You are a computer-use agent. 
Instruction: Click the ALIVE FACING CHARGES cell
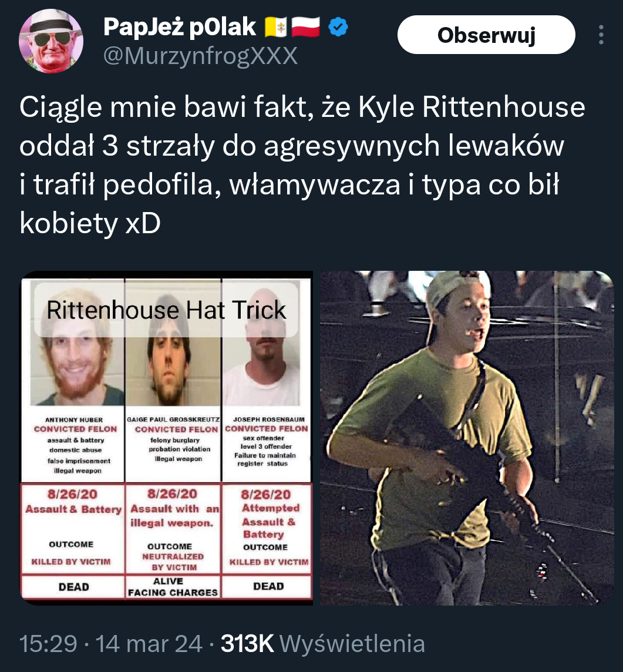point(173,587)
